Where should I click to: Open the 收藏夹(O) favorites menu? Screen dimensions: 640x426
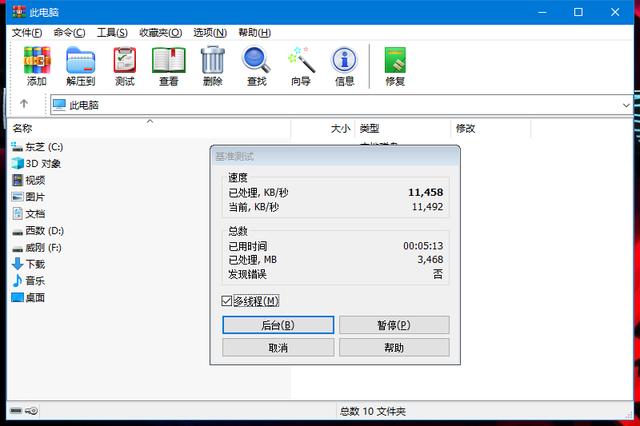point(160,32)
